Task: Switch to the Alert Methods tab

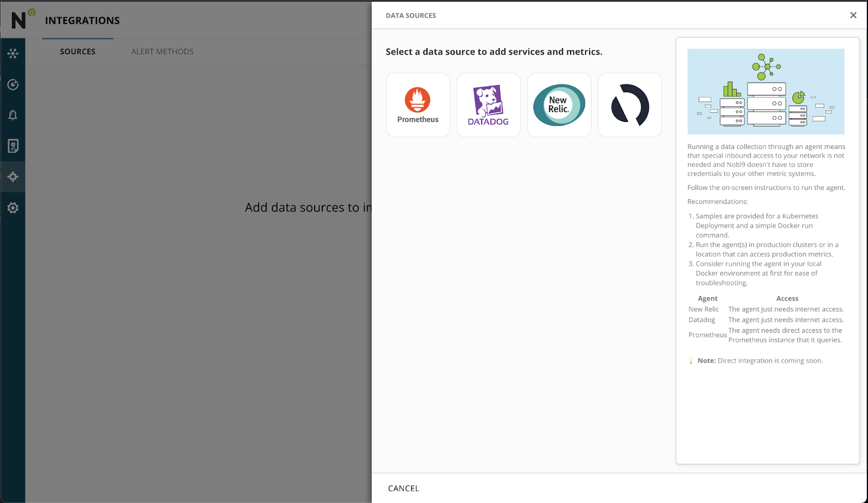Action: [162, 51]
